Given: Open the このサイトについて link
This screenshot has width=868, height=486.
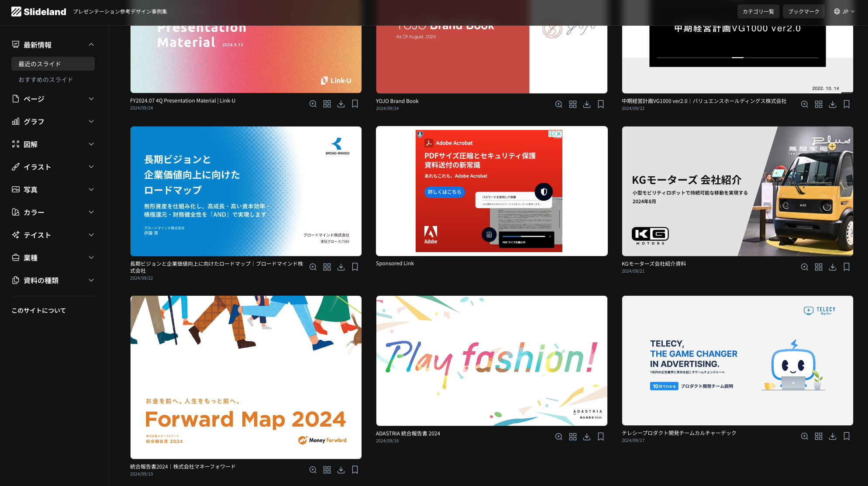Looking at the screenshot, I should click(38, 311).
